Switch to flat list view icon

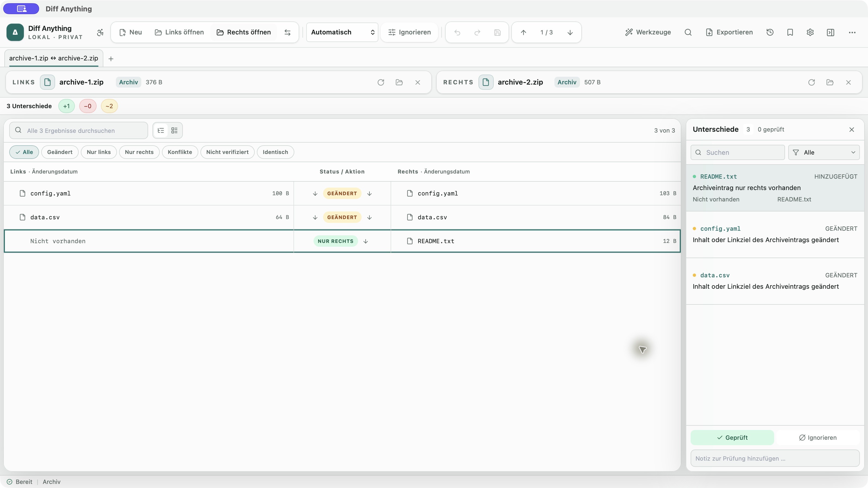coord(174,130)
